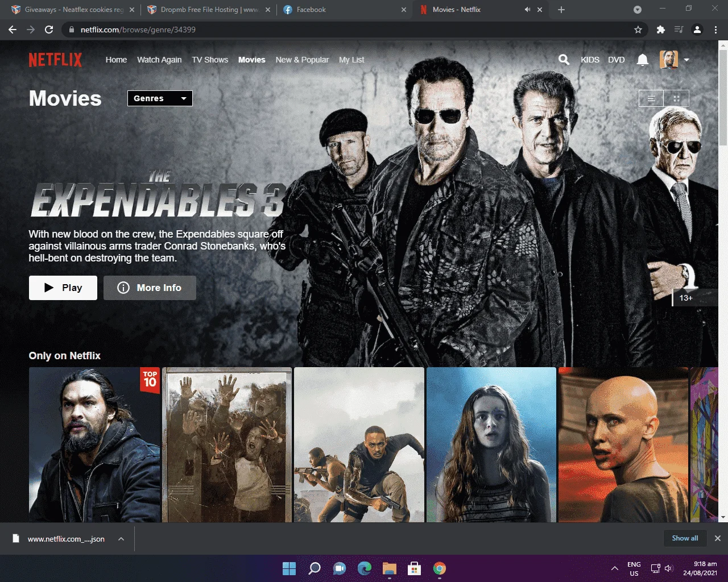This screenshot has width=728, height=582.
Task: Open Windows taskbar search
Action: [314, 568]
